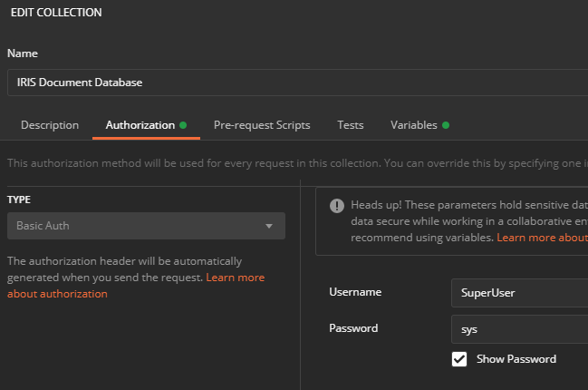Screen dimensions: 588x390
Task: Click the Password field showing sys
Action: tap(518, 328)
